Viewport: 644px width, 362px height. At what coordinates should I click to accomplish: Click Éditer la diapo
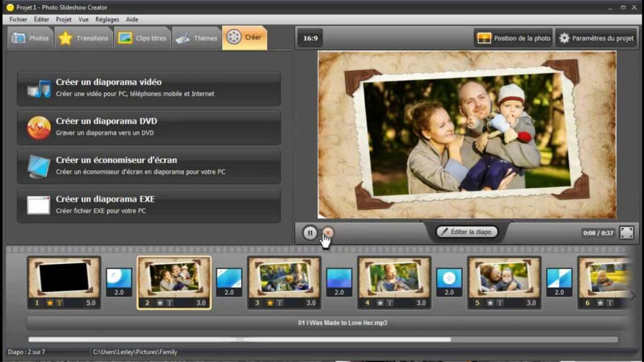pyautogui.click(x=467, y=231)
